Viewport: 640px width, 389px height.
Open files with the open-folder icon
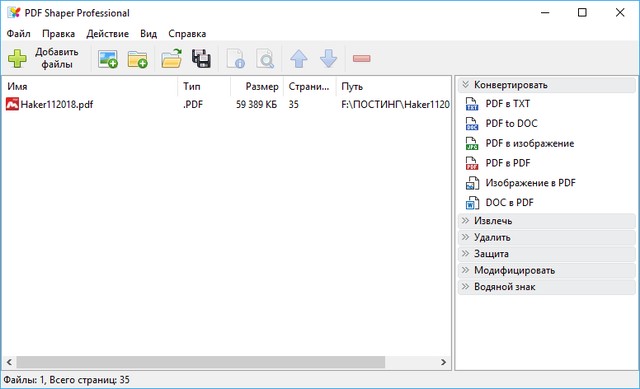click(171, 58)
